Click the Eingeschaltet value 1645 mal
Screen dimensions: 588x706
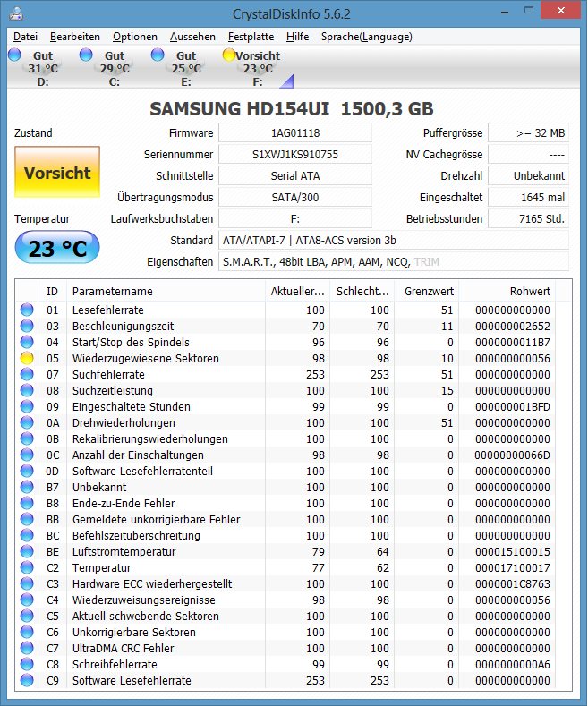point(528,197)
